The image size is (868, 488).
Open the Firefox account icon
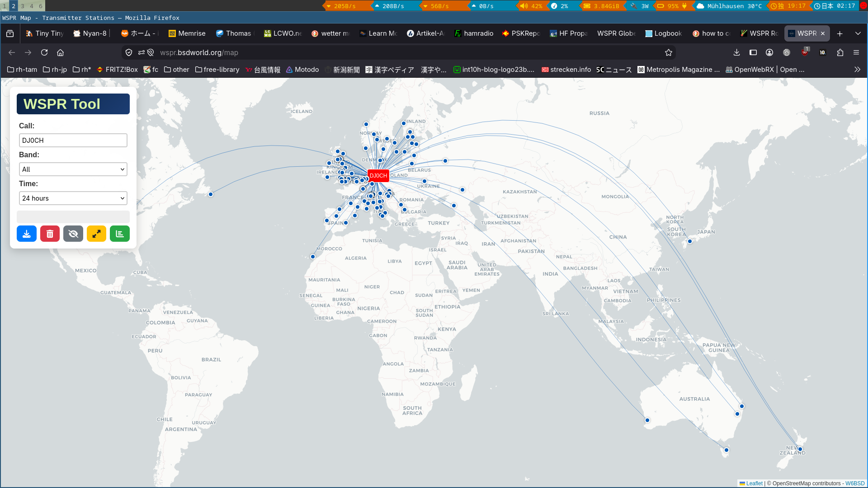(x=769, y=52)
